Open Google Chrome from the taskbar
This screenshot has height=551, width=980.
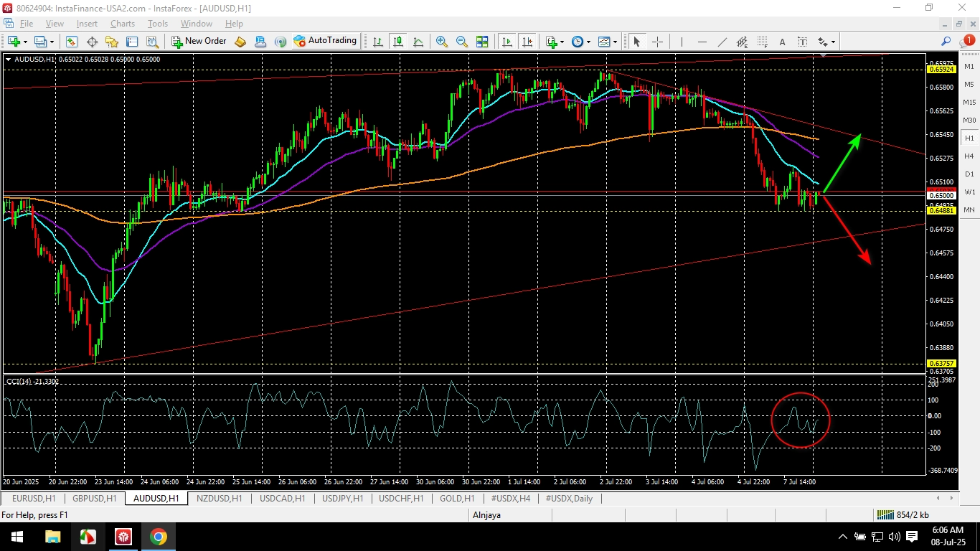click(x=159, y=537)
